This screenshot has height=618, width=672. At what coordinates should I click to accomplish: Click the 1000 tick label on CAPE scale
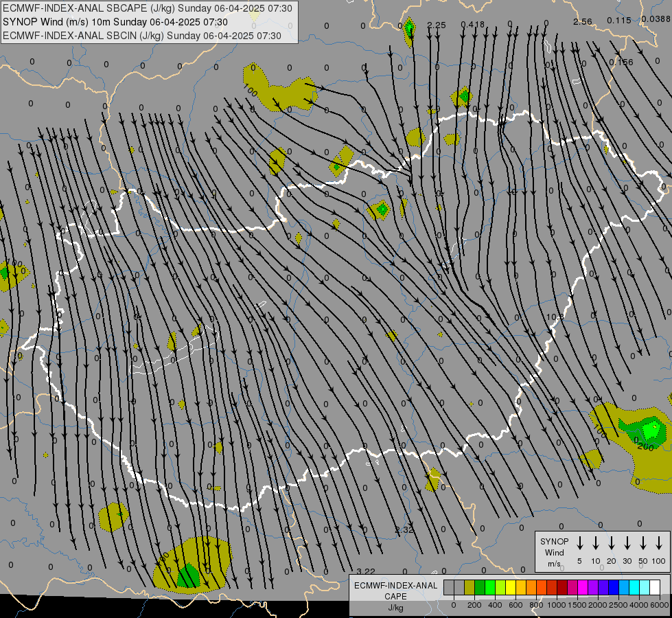pyautogui.click(x=556, y=605)
